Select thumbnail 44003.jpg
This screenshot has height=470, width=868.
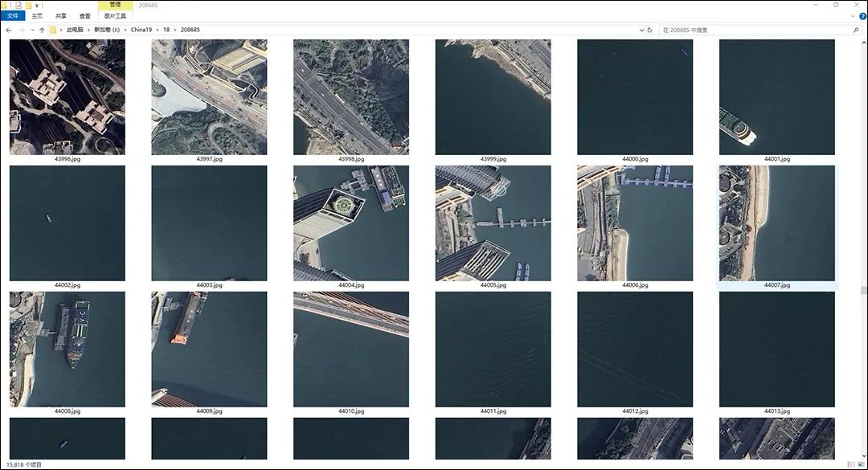coord(209,223)
